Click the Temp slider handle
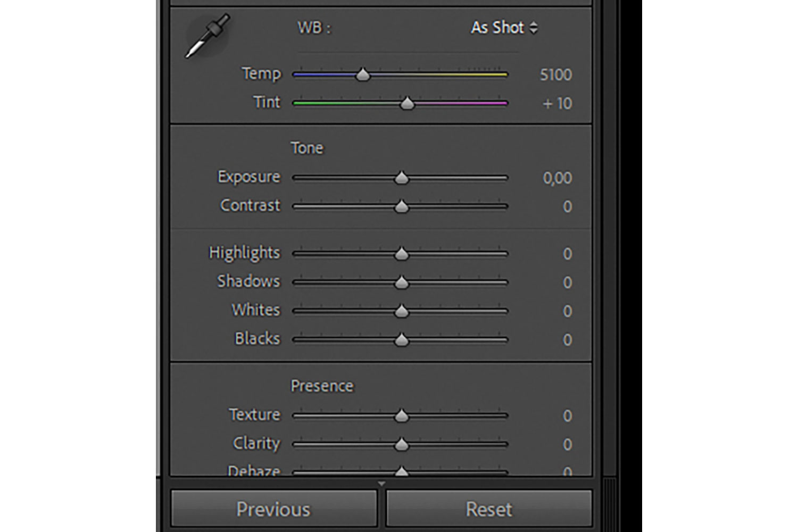Image resolution: width=798 pixels, height=532 pixels. coord(363,74)
